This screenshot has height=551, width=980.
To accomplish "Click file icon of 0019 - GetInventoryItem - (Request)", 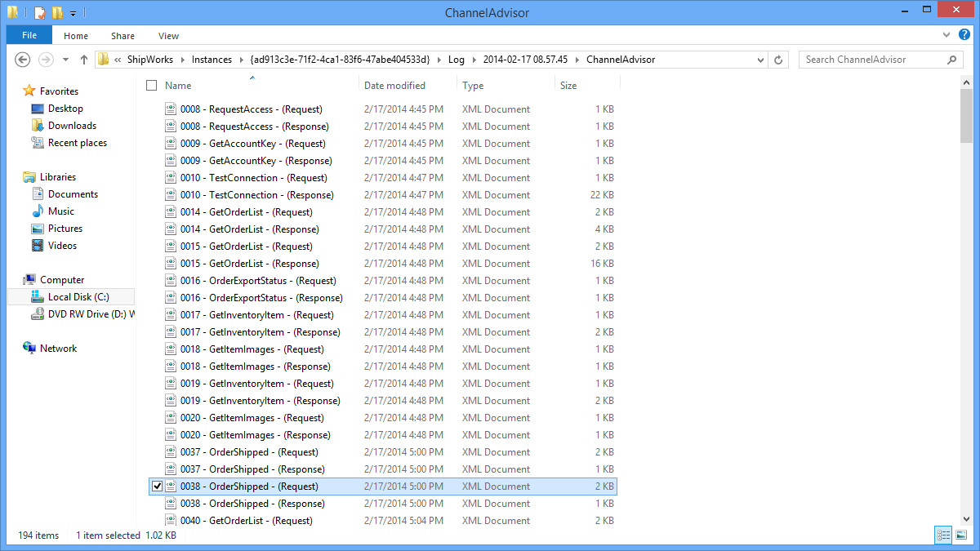I will pyautogui.click(x=171, y=384).
